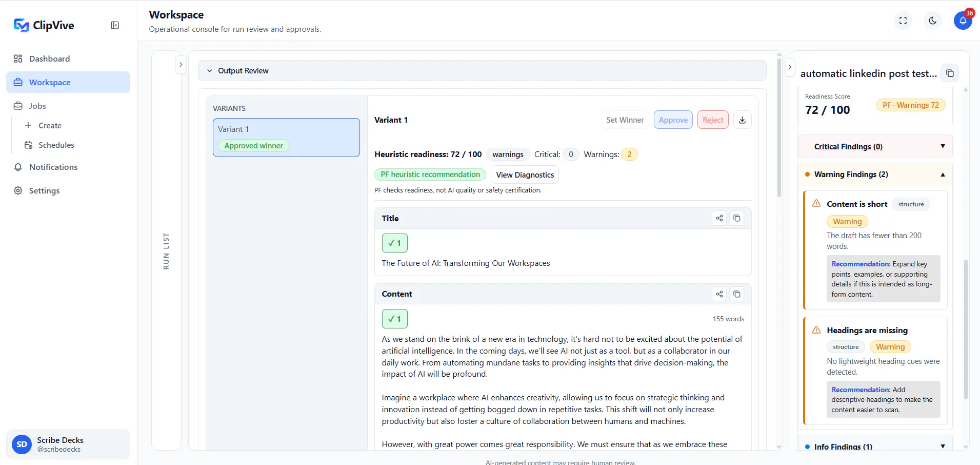Expand Critical Findings (0)

(x=875, y=147)
